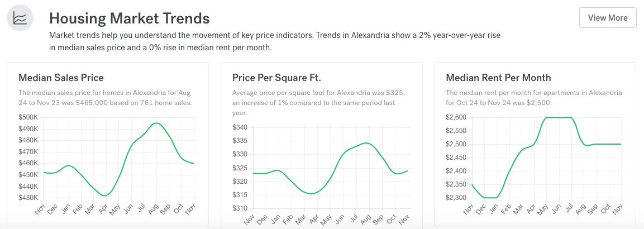Viewport: 644px width, 229px height.
Task: Click the $310 label on the price per square foot axis
Action: [x=240, y=208]
